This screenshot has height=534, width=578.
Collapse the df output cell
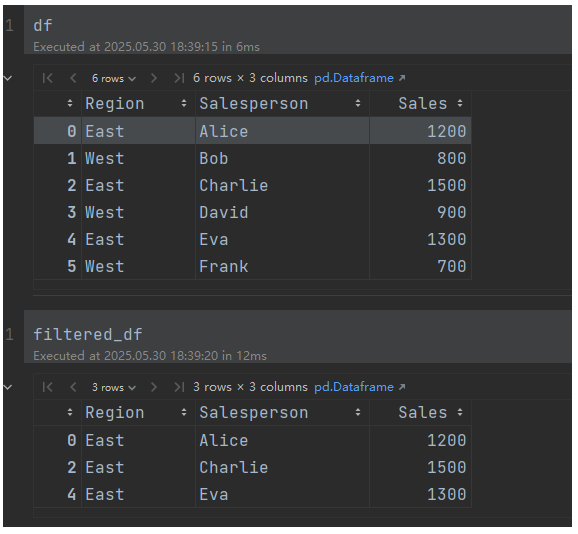coord(8,78)
